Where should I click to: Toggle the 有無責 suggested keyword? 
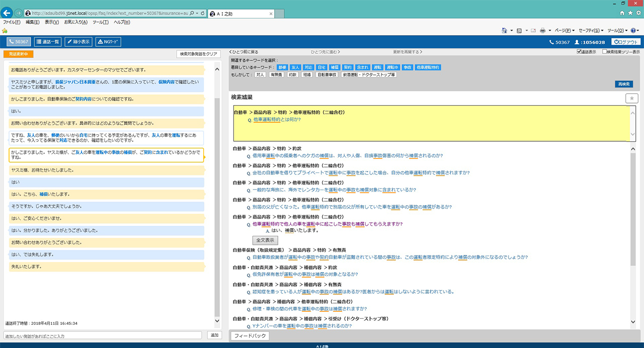click(276, 74)
